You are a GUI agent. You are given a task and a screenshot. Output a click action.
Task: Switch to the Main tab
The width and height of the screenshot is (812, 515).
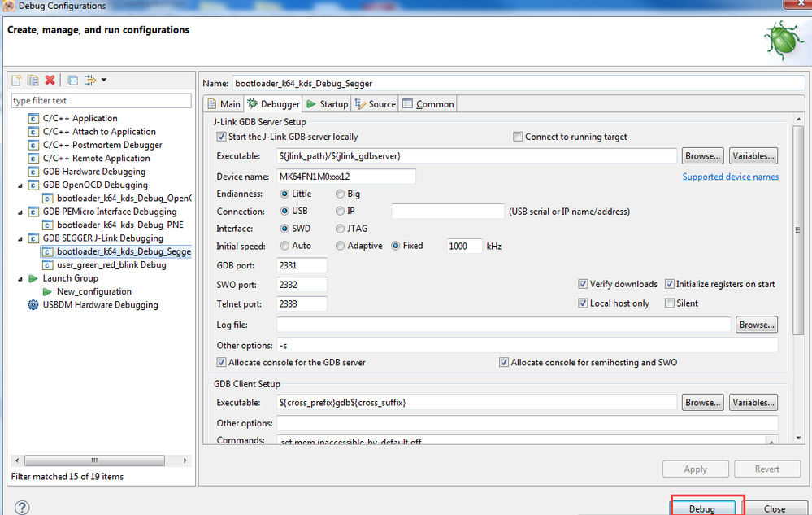[x=224, y=104]
